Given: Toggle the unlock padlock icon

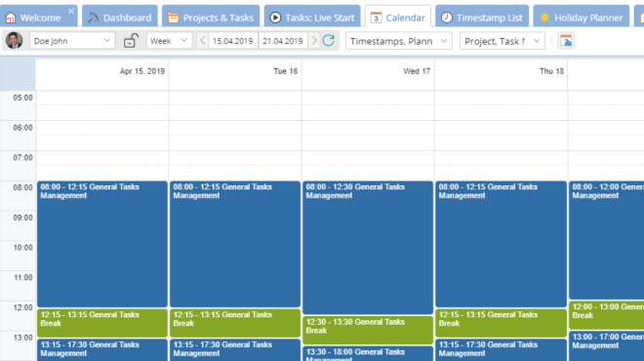Looking at the screenshot, I should 131,41.
